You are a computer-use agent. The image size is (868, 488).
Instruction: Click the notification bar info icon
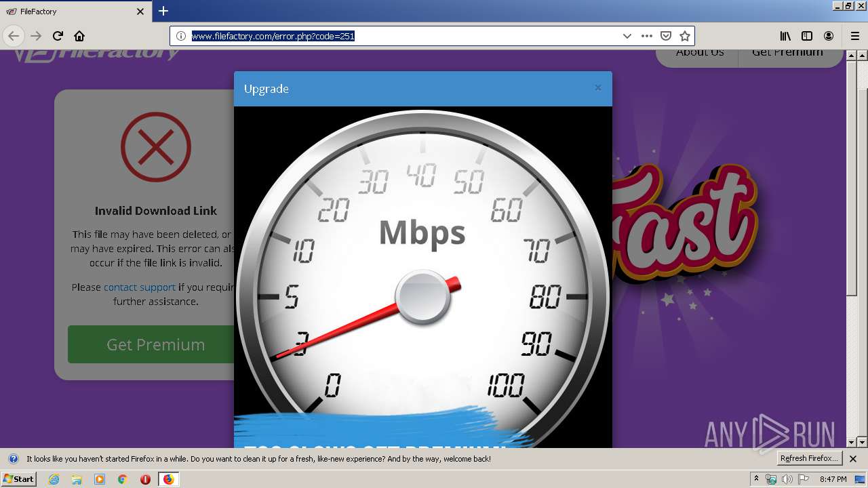point(13,459)
